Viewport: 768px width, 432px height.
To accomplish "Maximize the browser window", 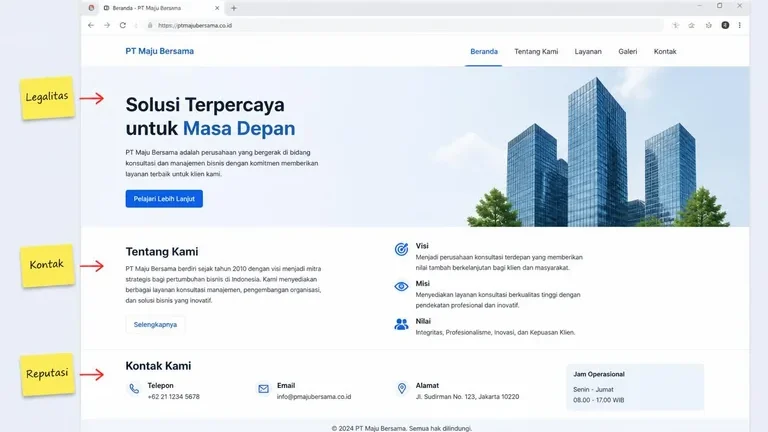I will (x=720, y=6).
